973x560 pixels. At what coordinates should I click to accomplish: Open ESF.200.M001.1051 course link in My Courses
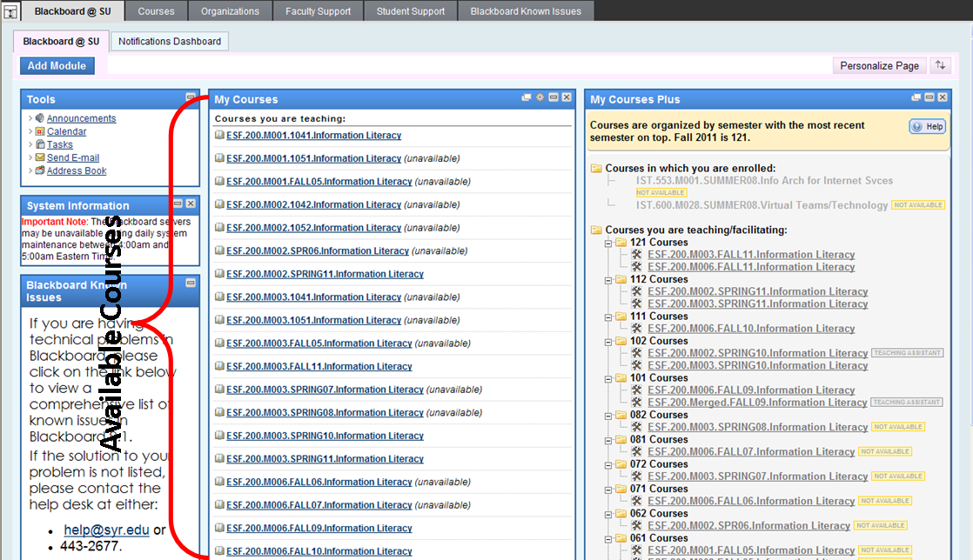(x=314, y=158)
